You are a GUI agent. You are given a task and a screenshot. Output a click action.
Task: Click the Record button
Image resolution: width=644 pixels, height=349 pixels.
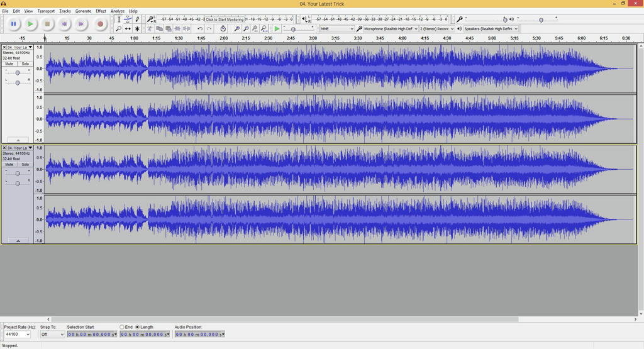[x=100, y=24]
